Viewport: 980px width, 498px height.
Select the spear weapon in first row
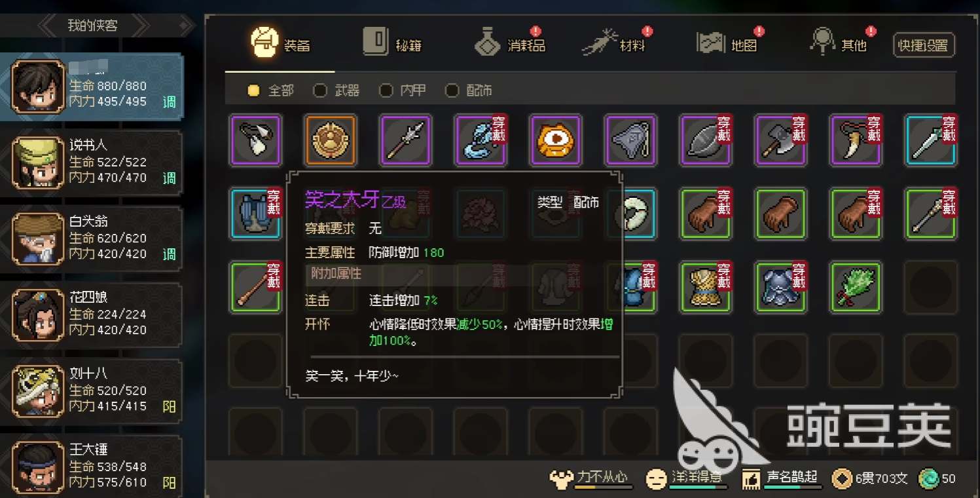[405, 140]
